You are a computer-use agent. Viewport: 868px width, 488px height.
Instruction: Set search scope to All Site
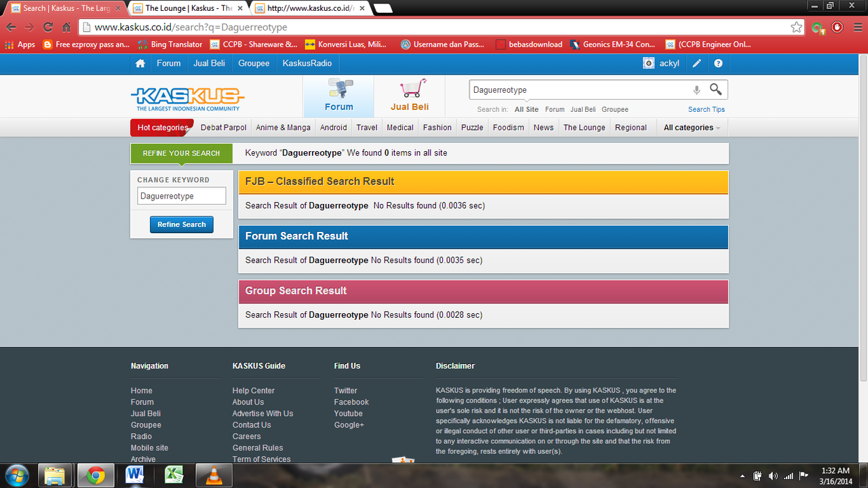[527, 109]
